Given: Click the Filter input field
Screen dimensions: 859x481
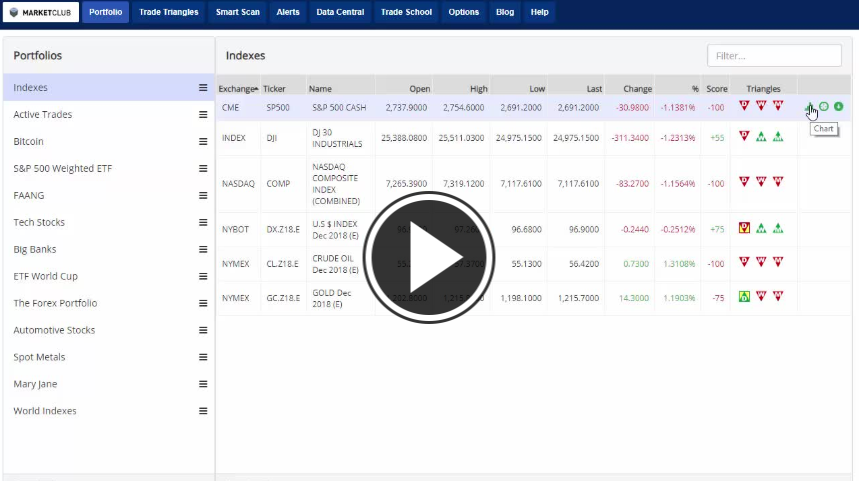Looking at the screenshot, I should point(774,55).
